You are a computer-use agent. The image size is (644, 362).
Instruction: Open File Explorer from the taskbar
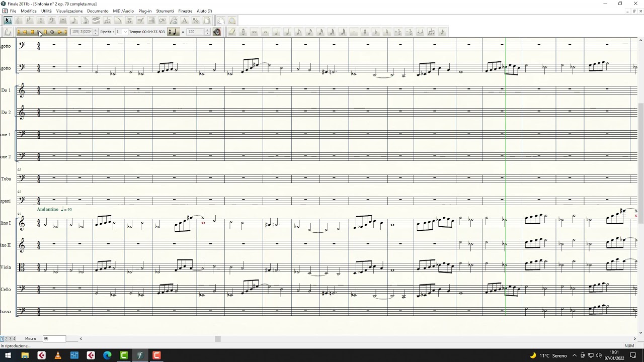point(25,355)
